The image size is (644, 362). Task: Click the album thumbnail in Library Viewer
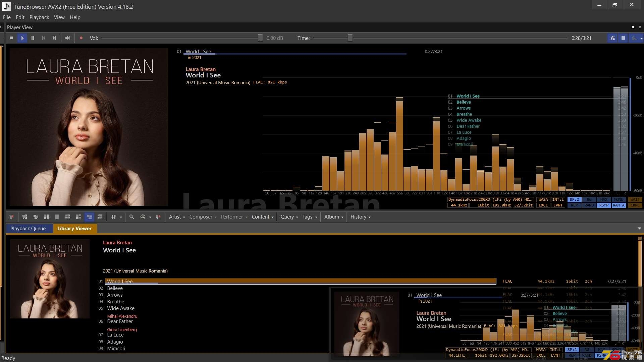tap(50, 279)
